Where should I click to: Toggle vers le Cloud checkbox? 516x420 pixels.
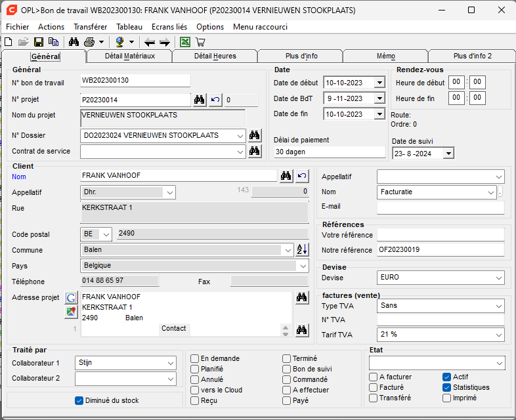[x=195, y=390]
